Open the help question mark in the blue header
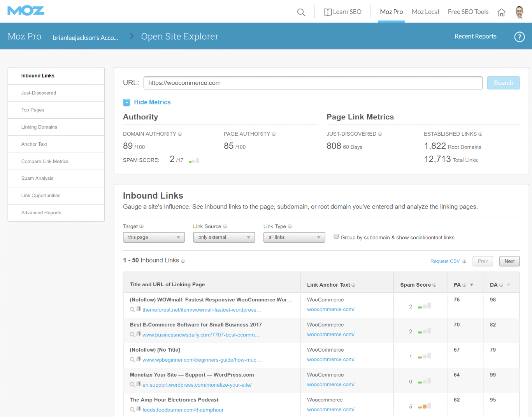 coord(520,37)
